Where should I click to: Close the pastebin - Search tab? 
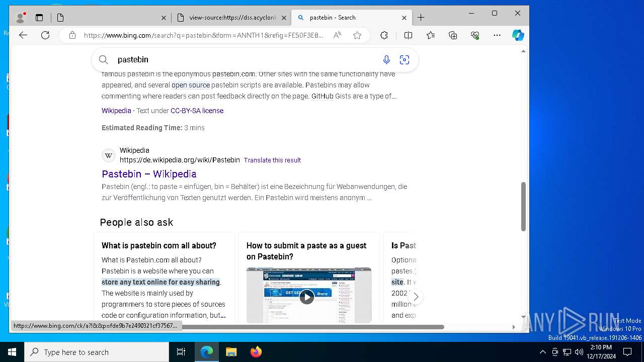coord(404,18)
